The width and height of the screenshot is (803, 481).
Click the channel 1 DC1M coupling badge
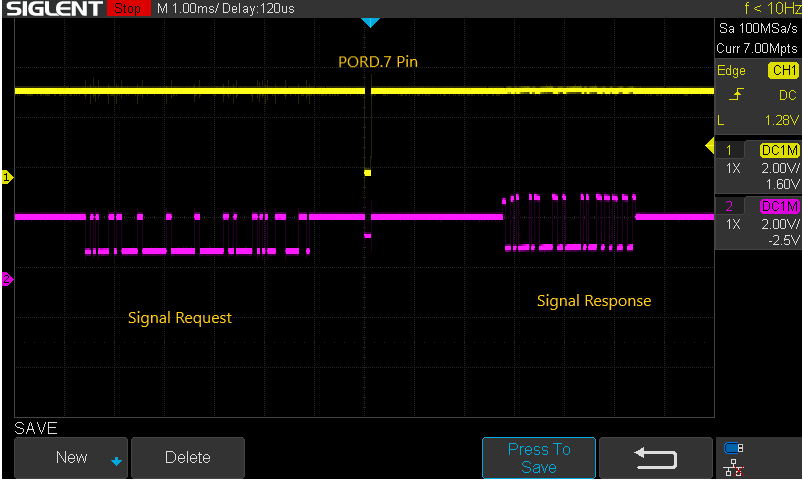779,150
